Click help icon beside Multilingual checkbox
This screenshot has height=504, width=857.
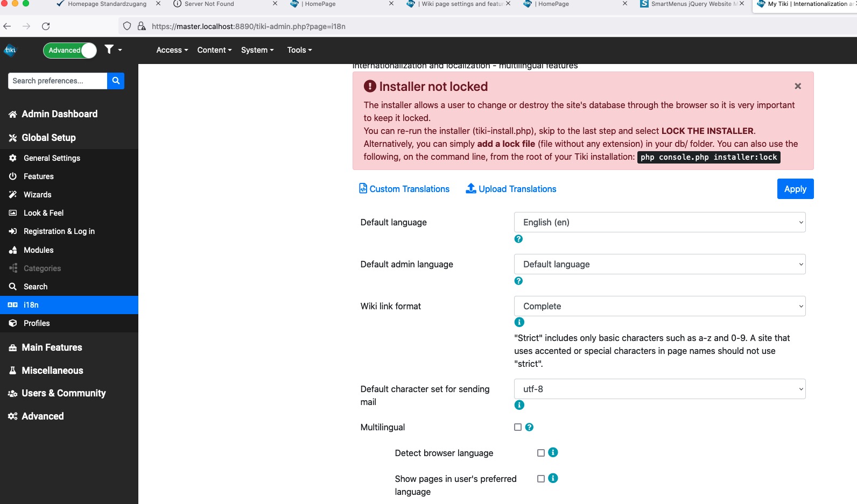529,427
